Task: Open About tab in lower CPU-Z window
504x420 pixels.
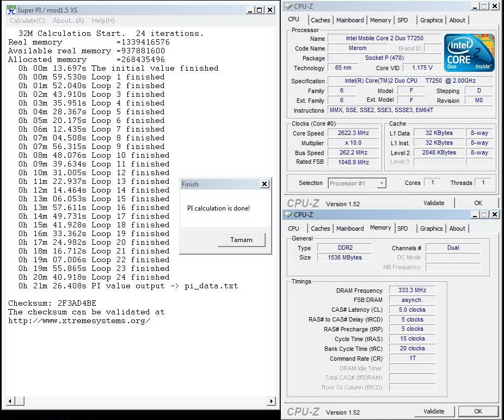Action: click(457, 228)
